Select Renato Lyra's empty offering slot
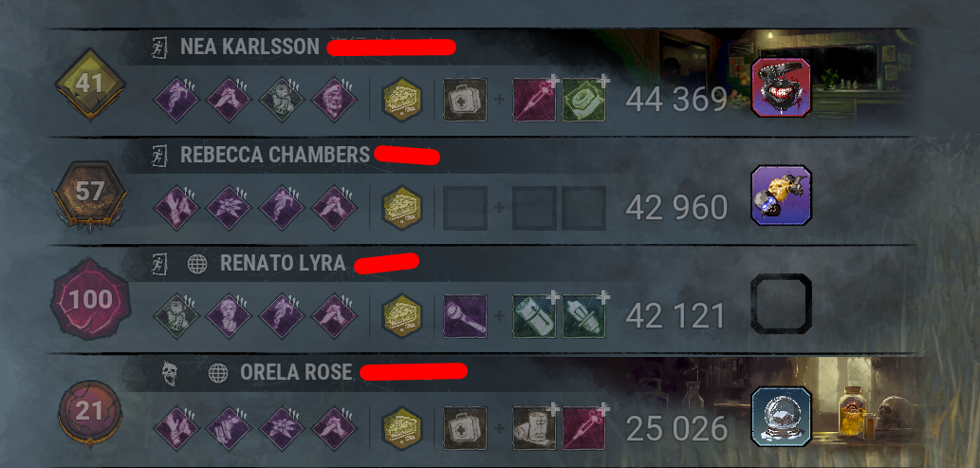Image resolution: width=980 pixels, height=468 pixels. coord(782,304)
